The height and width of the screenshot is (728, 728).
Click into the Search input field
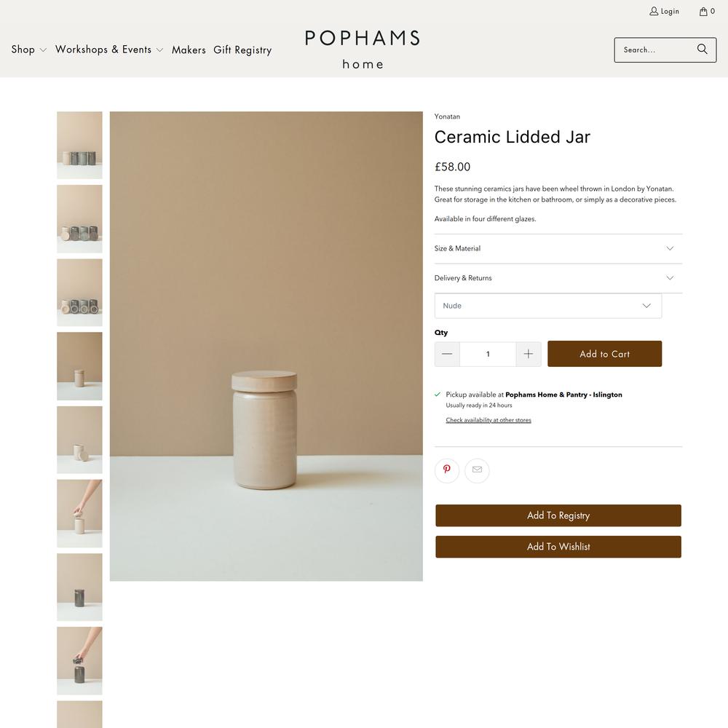tap(654, 50)
